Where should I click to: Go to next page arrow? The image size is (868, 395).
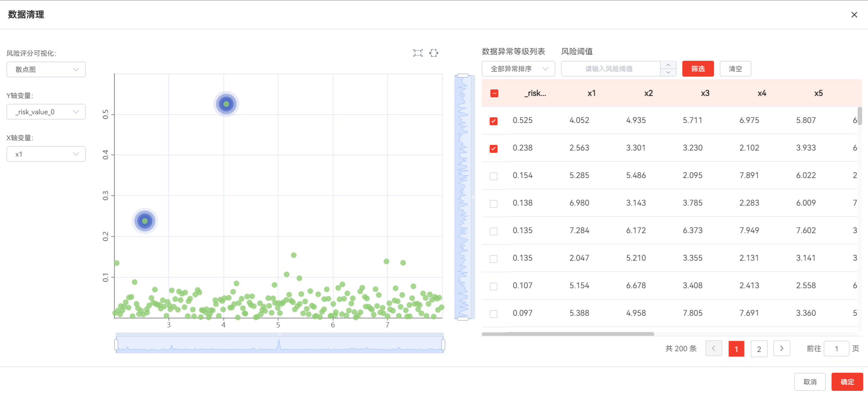(782, 349)
